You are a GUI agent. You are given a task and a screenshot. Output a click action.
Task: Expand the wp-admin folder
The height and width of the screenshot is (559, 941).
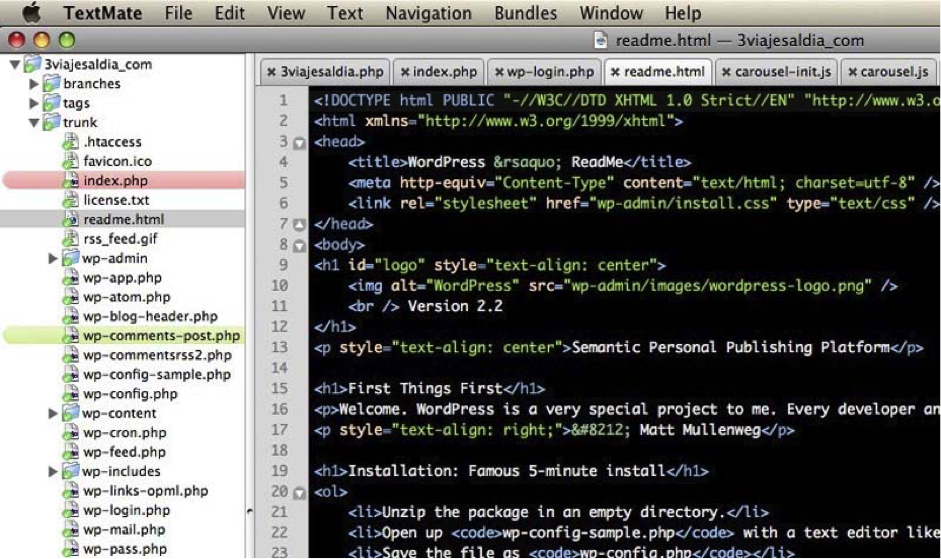53,258
